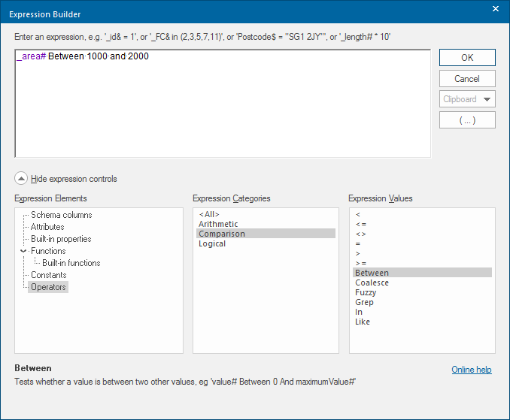Screen dimensions: 510x420
Task: Select Built-in functions under Functions
Action: tap(71, 263)
